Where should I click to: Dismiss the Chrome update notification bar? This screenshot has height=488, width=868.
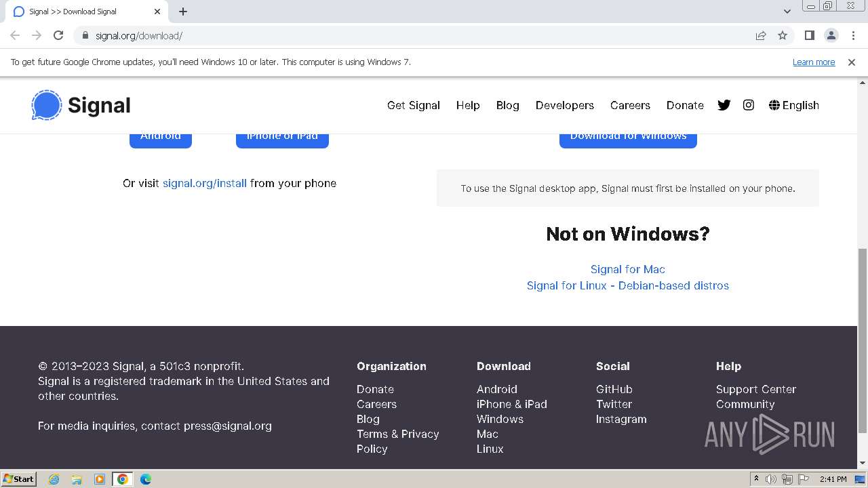(852, 62)
